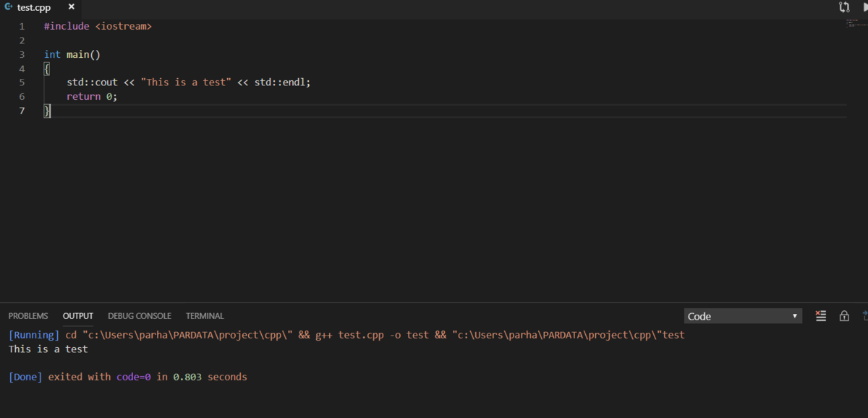Close the test.cpp editor tab
Image resolution: width=868 pixels, height=418 pixels.
point(71,7)
